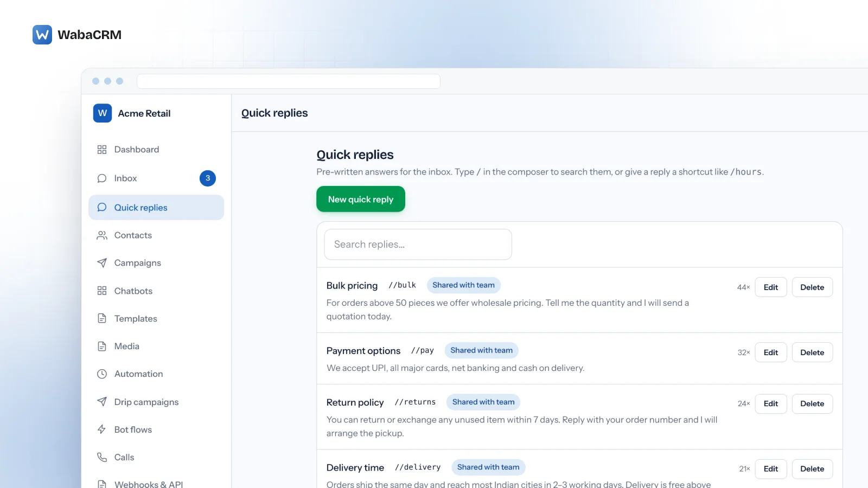Click the Media file icon
The width and height of the screenshot is (868, 488).
tap(102, 346)
